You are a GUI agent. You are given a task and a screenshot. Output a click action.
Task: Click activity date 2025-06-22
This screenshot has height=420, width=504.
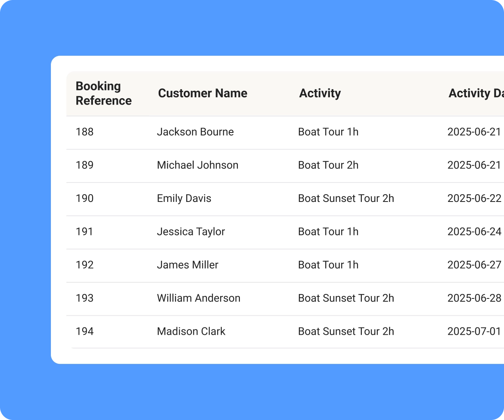(x=475, y=198)
